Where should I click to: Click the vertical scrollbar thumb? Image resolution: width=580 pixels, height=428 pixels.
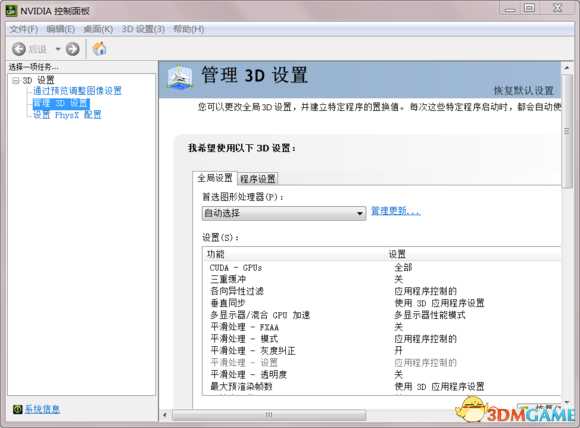567,131
